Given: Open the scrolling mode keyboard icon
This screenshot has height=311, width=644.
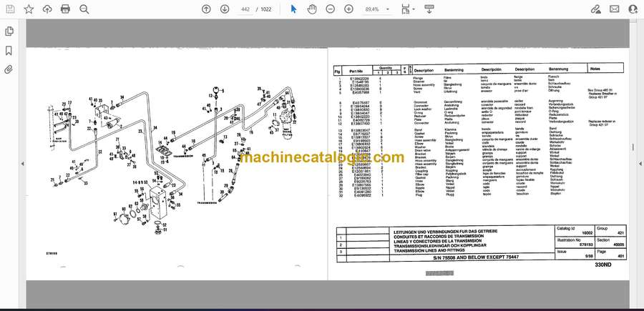Looking at the screenshot, I should [x=429, y=9].
